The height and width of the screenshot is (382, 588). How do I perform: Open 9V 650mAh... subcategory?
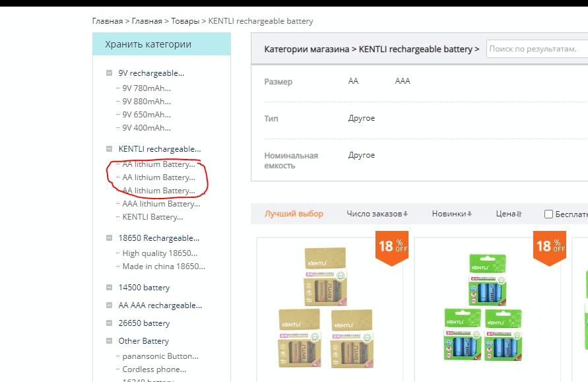pos(147,114)
